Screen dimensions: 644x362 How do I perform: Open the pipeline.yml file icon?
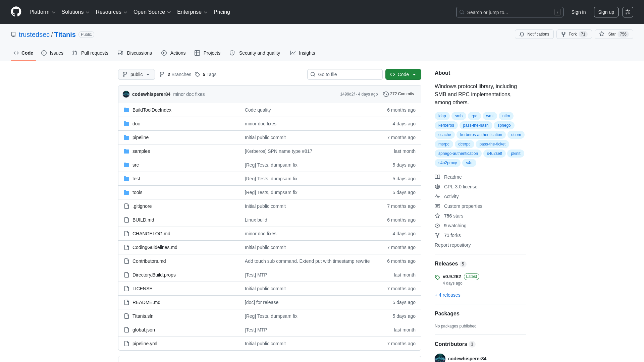tap(126, 344)
